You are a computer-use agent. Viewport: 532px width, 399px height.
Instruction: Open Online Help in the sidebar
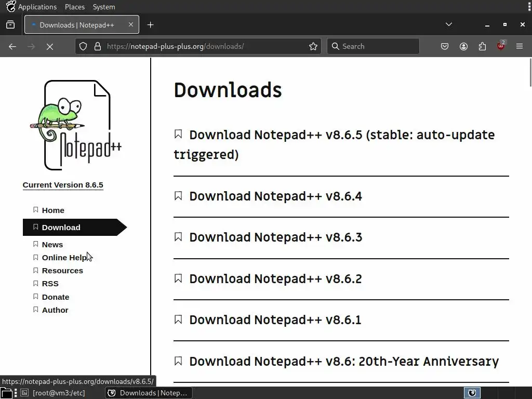click(x=64, y=258)
